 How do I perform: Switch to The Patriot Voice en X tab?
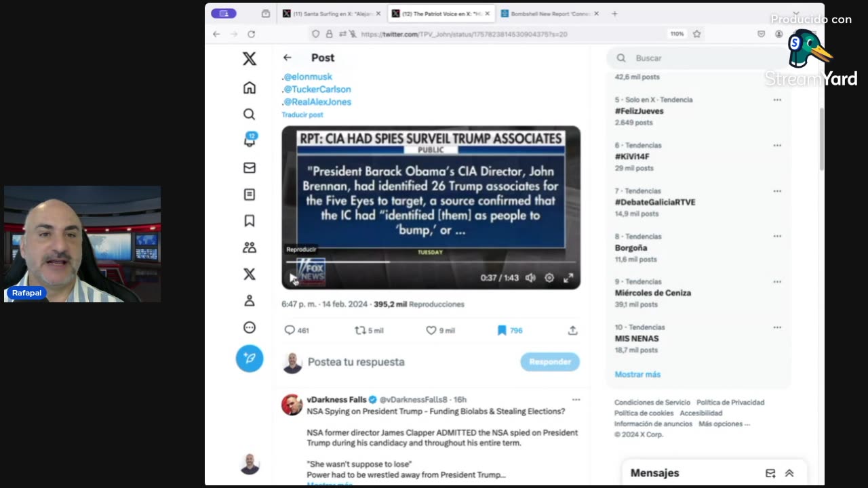coord(441,14)
